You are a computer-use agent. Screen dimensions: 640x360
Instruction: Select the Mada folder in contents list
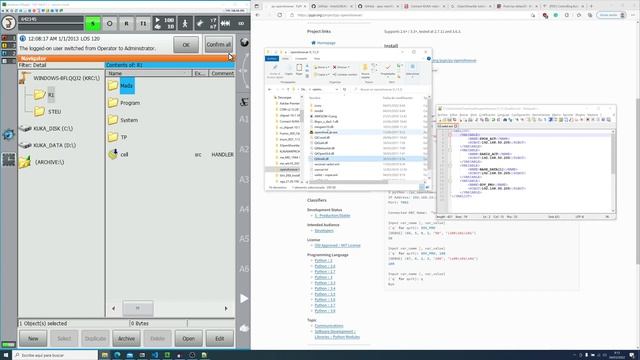click(x=121, y=86)
